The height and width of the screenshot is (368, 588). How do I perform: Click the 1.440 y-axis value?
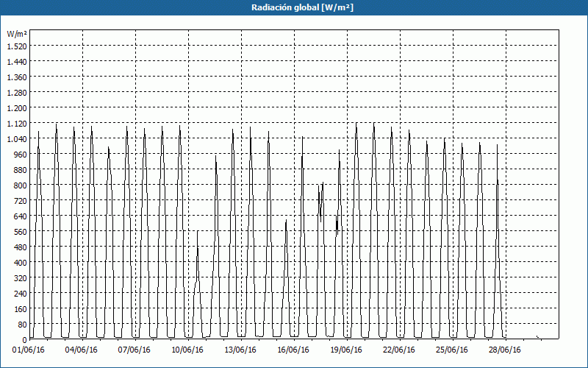click(x=17, y=62)
